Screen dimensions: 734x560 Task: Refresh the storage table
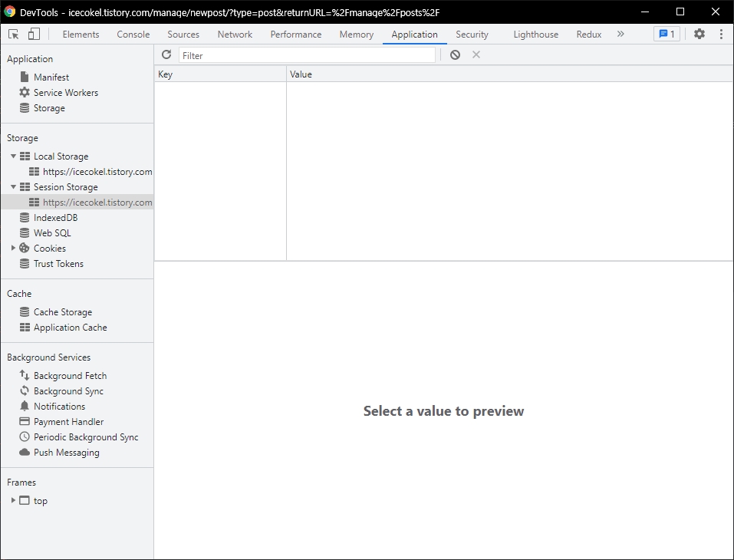pos(166,54)
